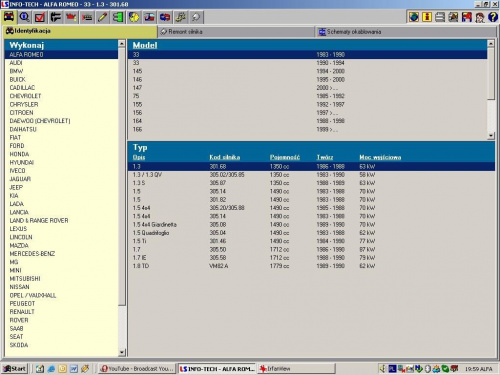Open the magnifier info search icon

click(x=24, y=17)
